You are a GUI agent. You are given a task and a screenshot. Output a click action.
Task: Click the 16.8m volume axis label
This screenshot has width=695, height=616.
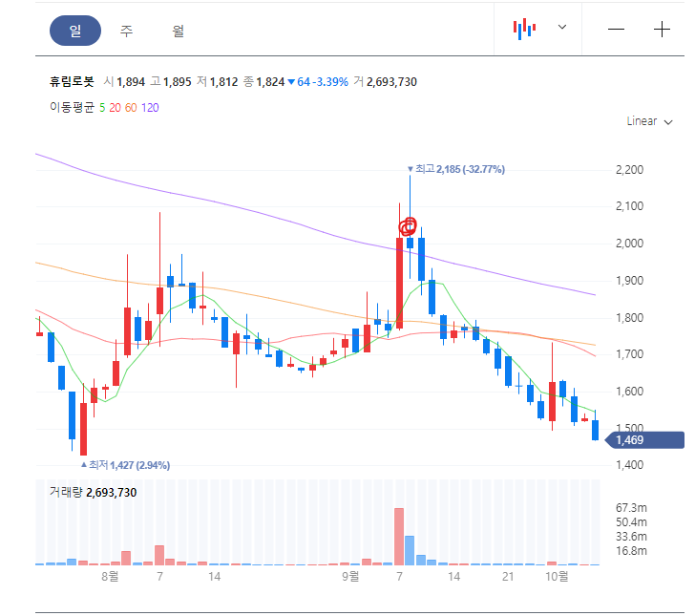tap(631, 551)
